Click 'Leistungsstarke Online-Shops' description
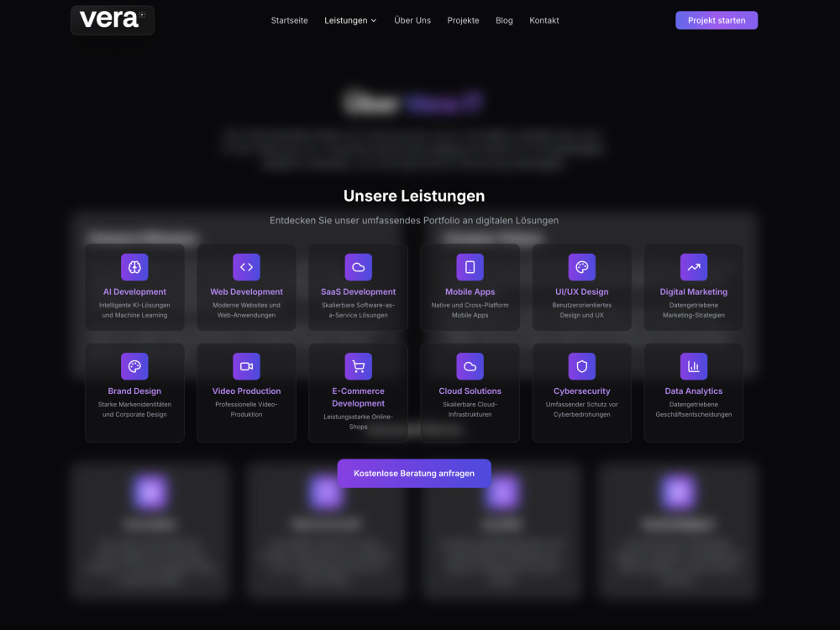Screen dimensions: 840x630 pos(359,422)
